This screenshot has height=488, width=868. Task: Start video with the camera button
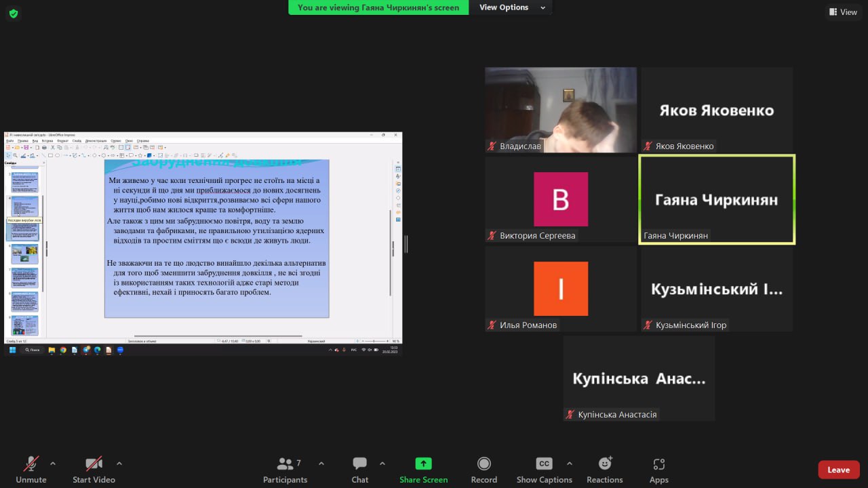pos(94,470)
